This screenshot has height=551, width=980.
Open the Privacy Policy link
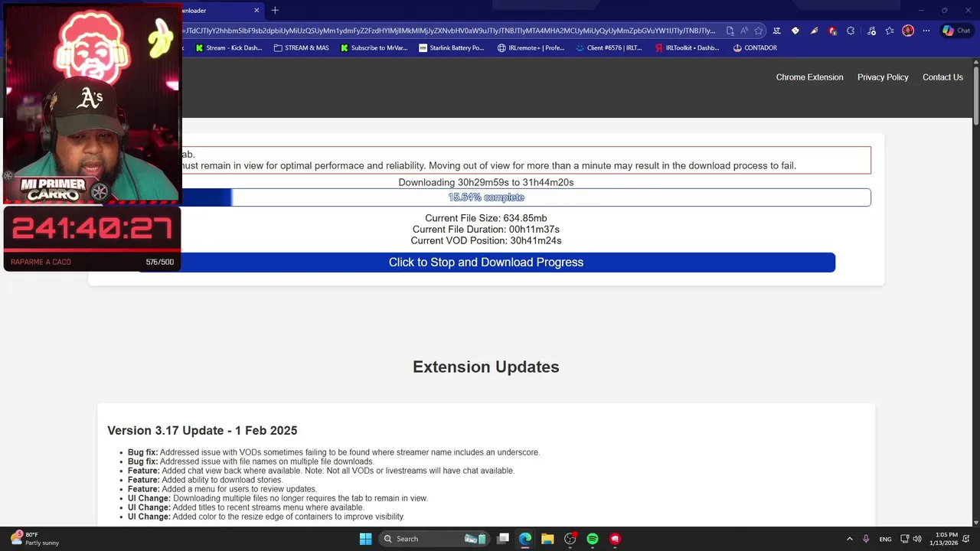[x=883, y=77]
